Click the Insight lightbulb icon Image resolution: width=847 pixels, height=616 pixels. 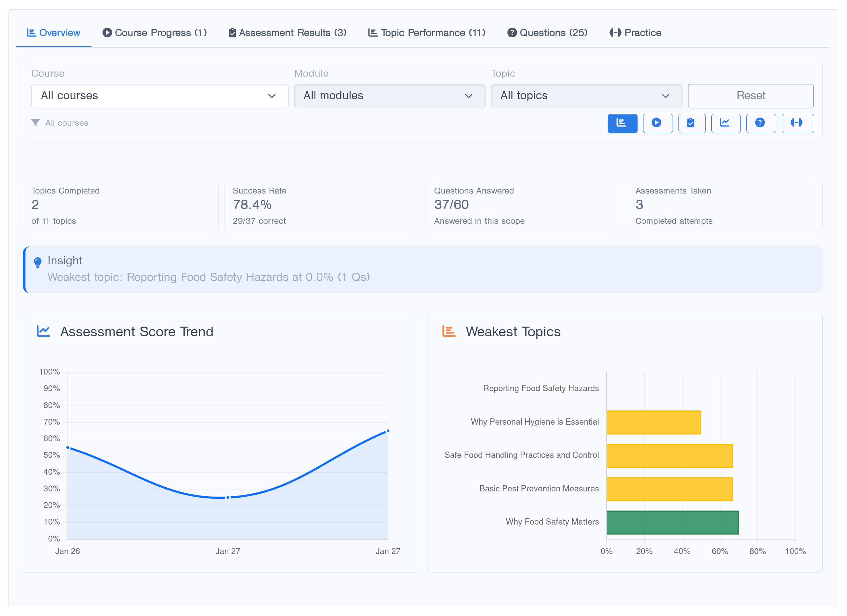[38, 262]
